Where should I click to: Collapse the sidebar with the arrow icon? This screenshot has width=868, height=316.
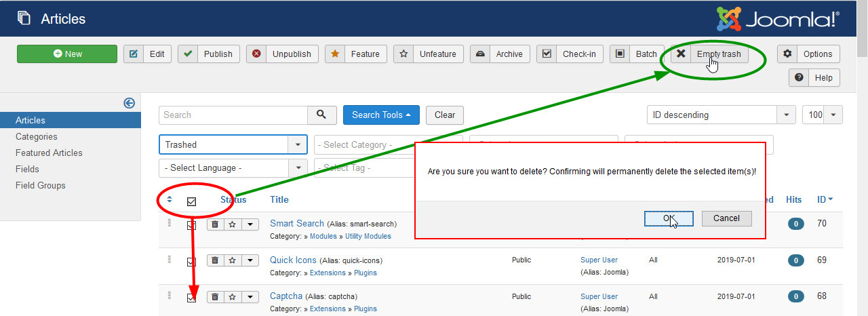click(x=129, y=103)
